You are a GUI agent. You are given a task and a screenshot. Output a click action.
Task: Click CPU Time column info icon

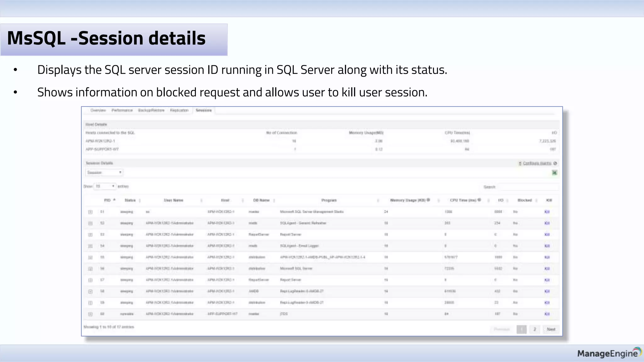[479, 200]
